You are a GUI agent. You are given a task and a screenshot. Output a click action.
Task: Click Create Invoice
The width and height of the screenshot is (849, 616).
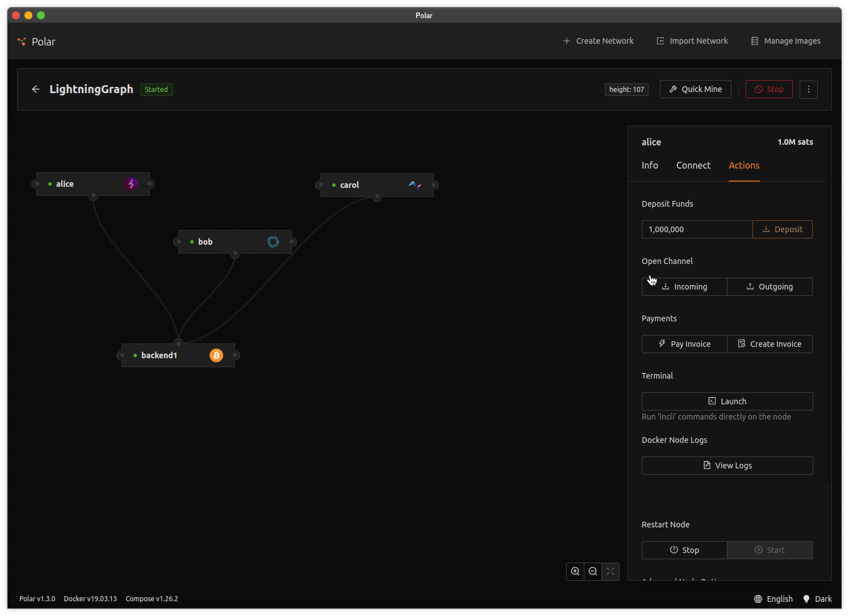pos(769,344)
